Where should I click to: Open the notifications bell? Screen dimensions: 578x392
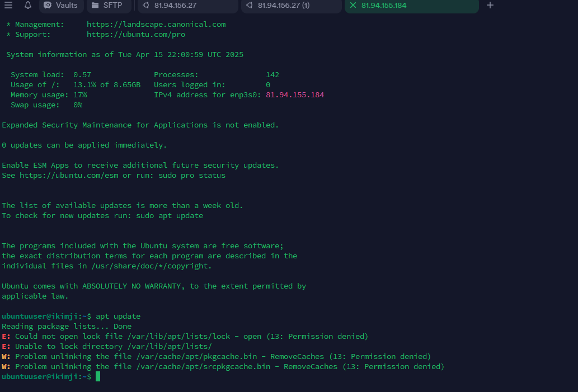pyautogui.click(x=27, y=6)
